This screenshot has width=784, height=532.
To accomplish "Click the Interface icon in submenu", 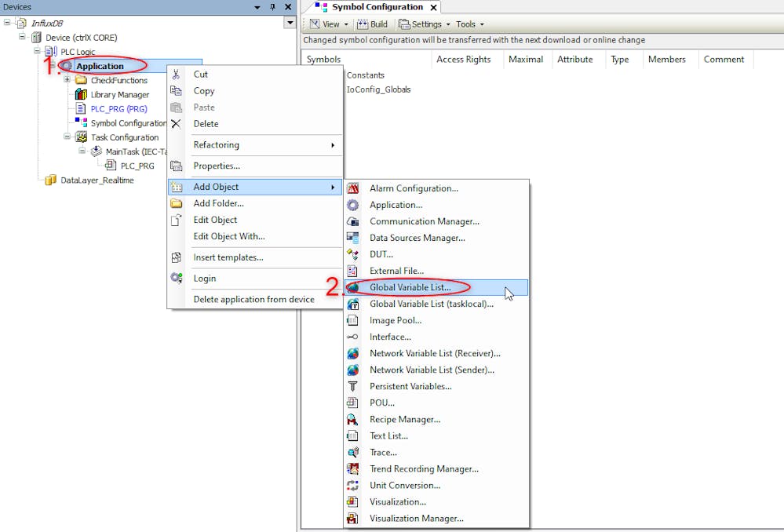I will pyautogui.click(x=352, y=337).
